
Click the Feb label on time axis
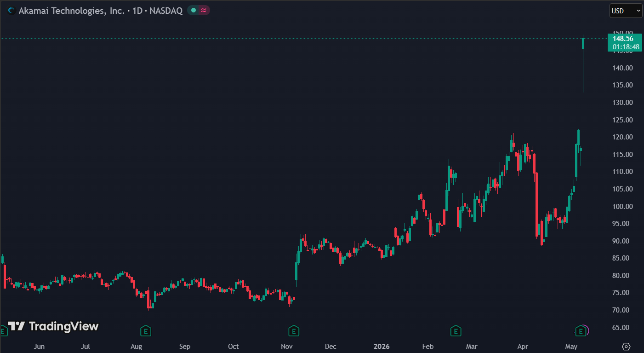(x=428, y=346)
